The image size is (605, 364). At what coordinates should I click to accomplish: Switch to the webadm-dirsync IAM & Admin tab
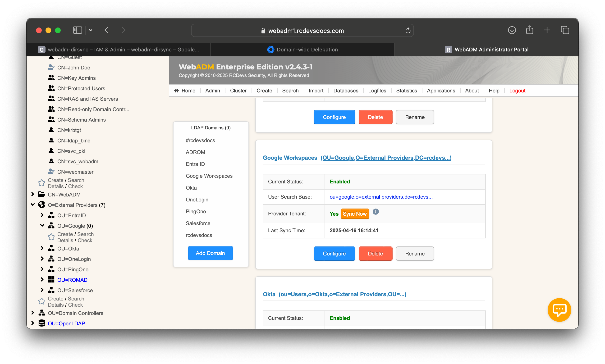(118, 50)
